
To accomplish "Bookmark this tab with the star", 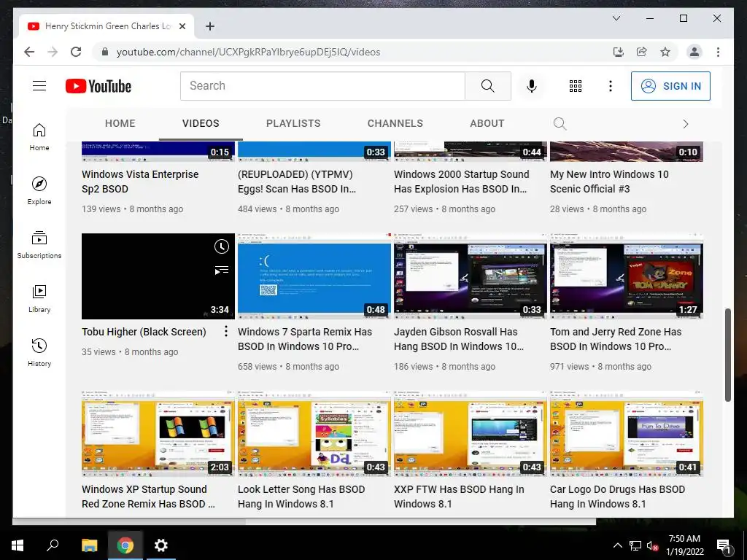I will 665,52.
